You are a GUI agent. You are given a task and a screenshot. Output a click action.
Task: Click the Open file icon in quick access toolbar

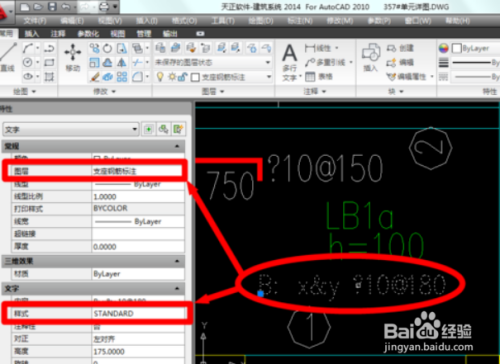[x=38, y=7]
